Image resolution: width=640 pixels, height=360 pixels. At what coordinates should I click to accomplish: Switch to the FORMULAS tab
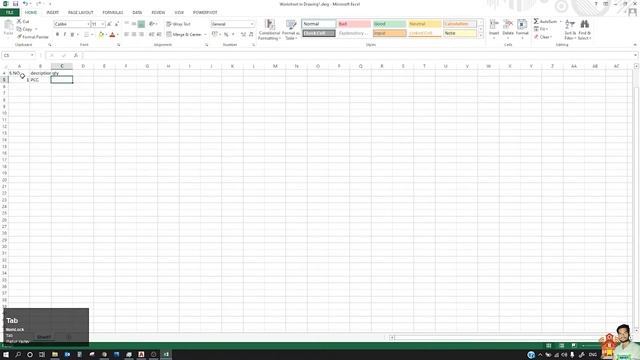click(113, 13)
